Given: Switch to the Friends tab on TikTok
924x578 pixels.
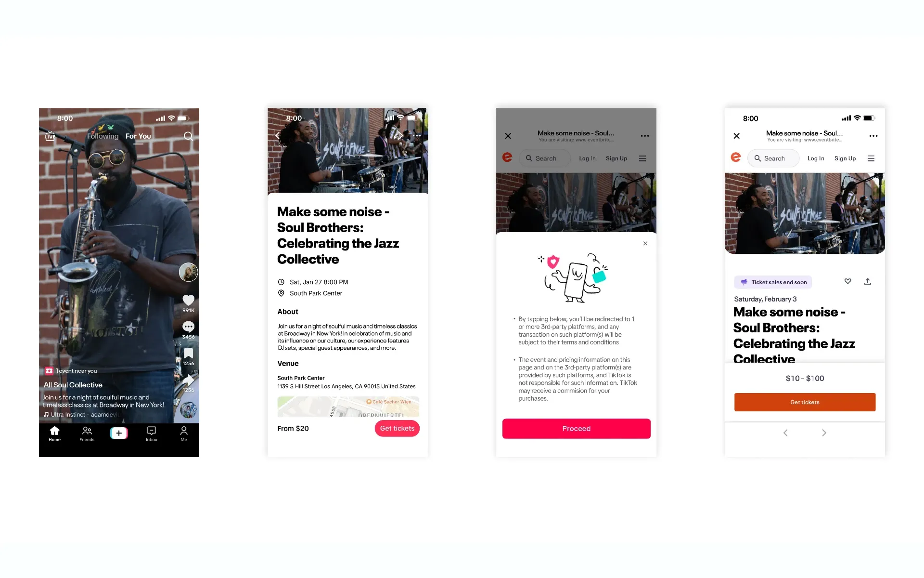Looking at the screenshot, I should coord(87,434).
